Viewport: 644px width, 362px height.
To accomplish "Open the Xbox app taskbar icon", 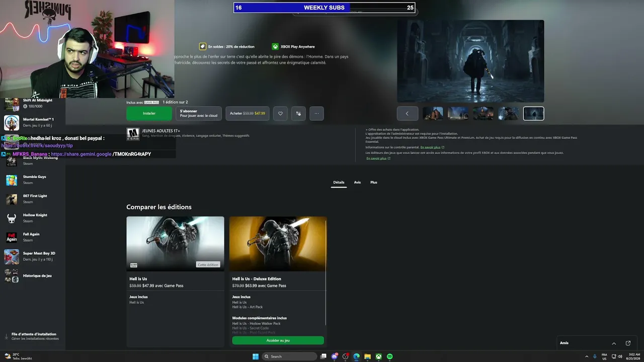I will (x=378, y=356).
